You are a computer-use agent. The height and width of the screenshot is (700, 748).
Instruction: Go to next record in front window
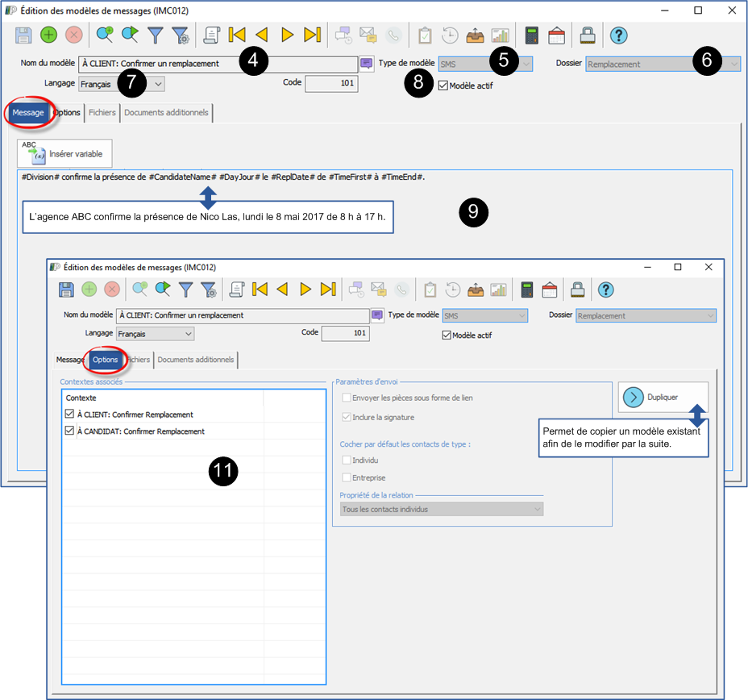305,290
